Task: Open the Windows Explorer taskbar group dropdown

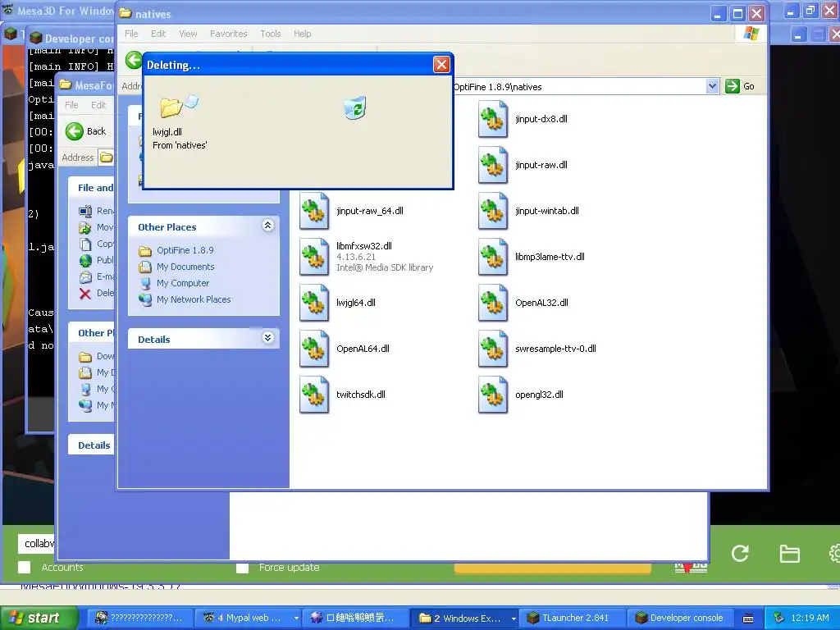Action: pos(514,619)
